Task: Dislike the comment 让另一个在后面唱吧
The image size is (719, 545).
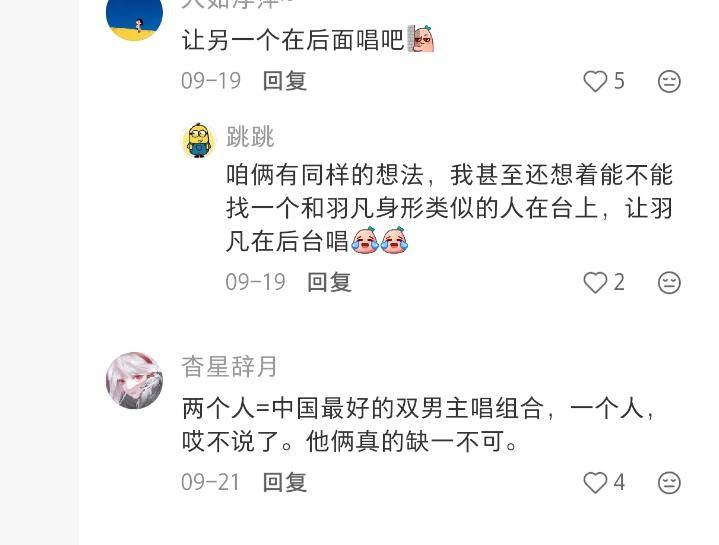Action: (x=669, y=82)
